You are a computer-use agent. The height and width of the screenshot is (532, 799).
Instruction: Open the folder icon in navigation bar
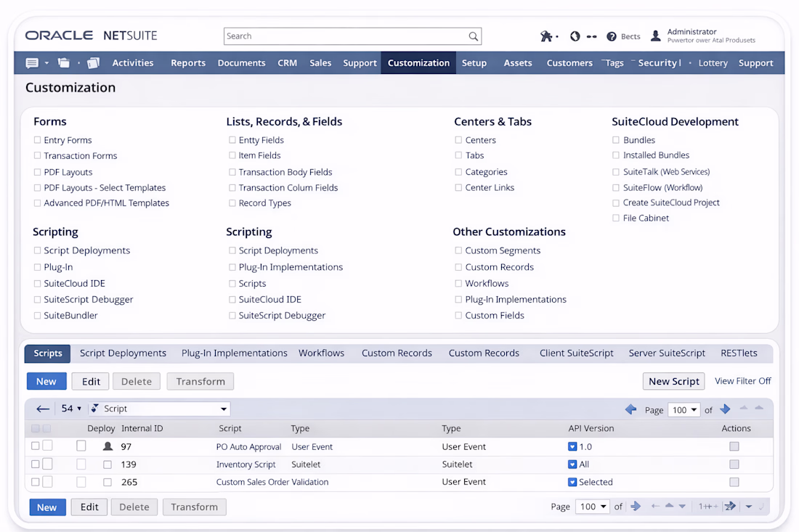tap(63, 62)
